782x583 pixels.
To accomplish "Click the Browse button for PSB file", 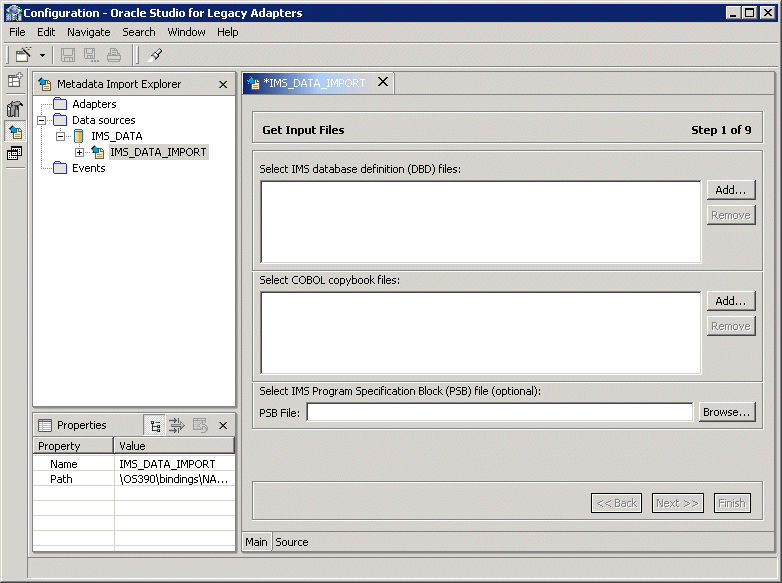I will pos(727,412).
